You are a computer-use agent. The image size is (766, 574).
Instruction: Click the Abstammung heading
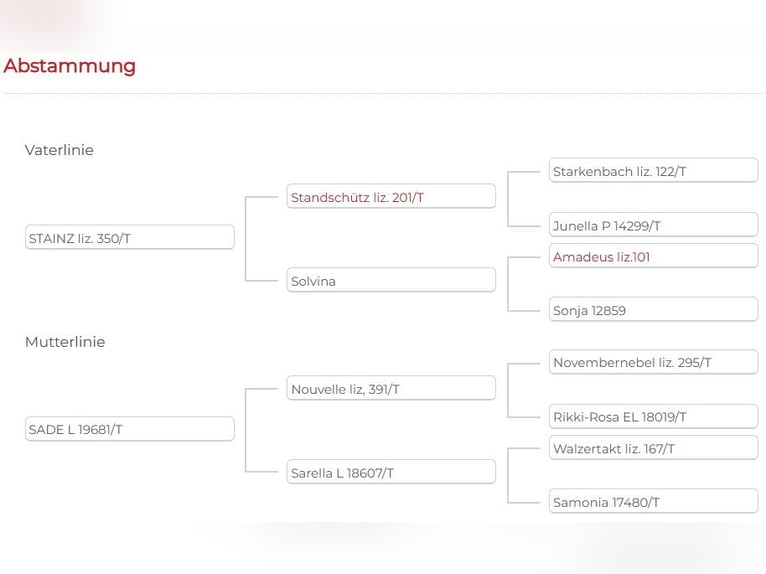coord(69,66)
